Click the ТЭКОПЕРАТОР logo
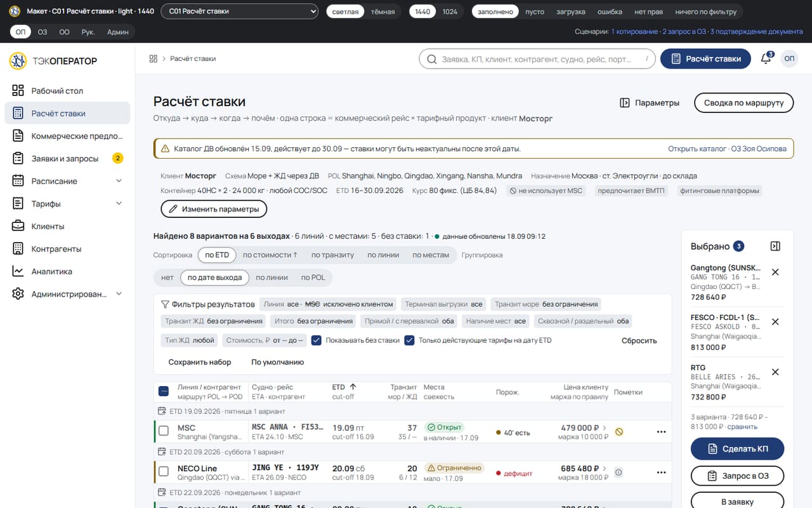Screen dimensions: 812x508 [53, 61]
